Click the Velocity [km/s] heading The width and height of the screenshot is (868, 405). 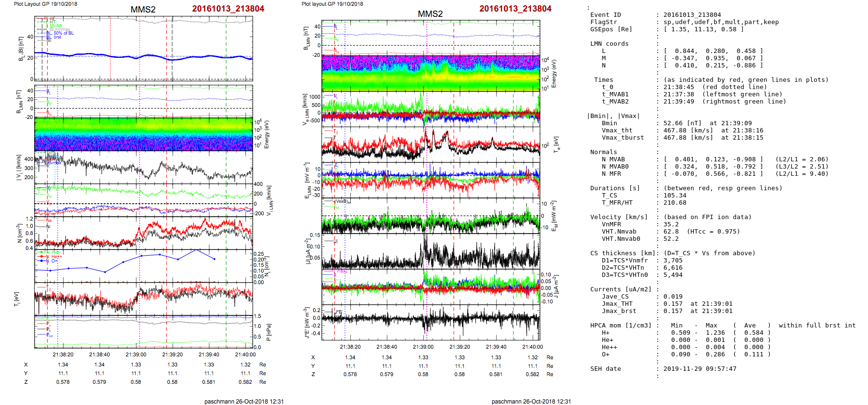[x=619, y=217]
